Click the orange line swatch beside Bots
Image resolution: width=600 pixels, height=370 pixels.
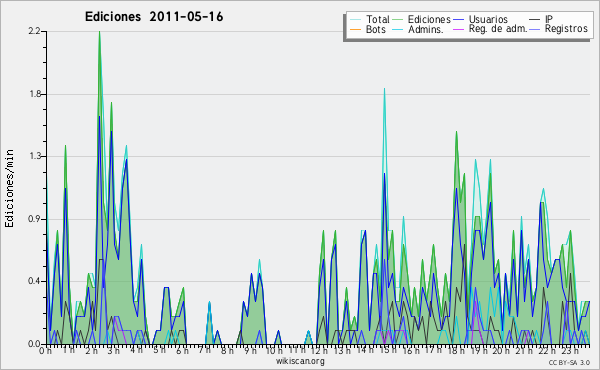coord(355,29)
